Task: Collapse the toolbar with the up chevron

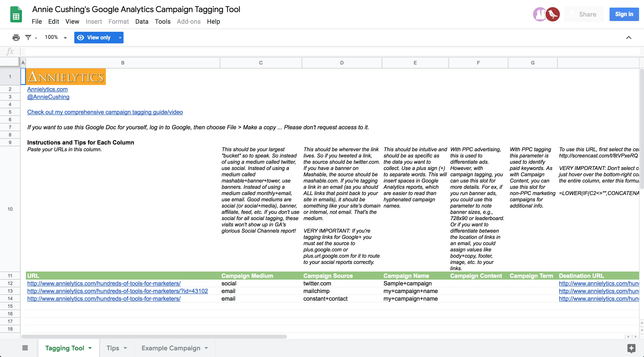Action: (x=629, y=38)
